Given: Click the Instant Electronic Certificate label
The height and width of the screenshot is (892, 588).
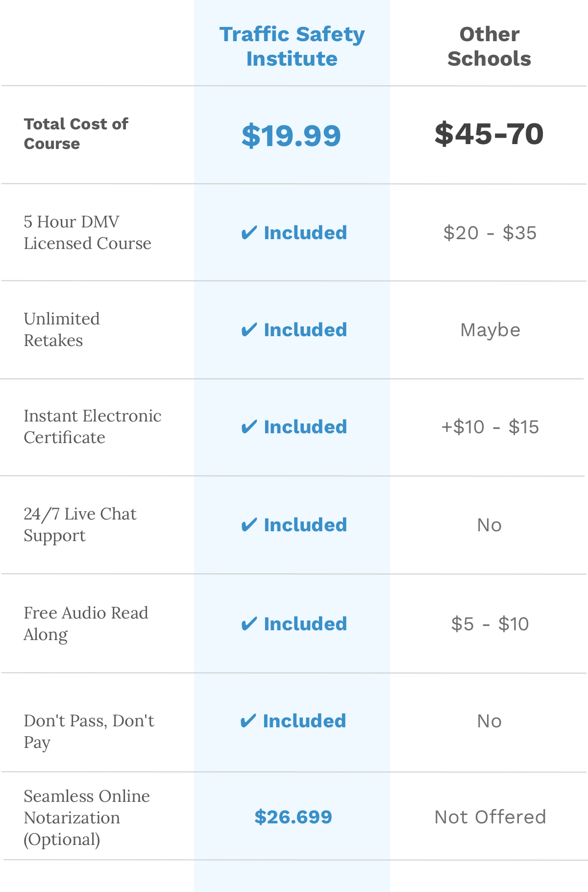Looking at the screenshot, I should [x=92, y=426].
